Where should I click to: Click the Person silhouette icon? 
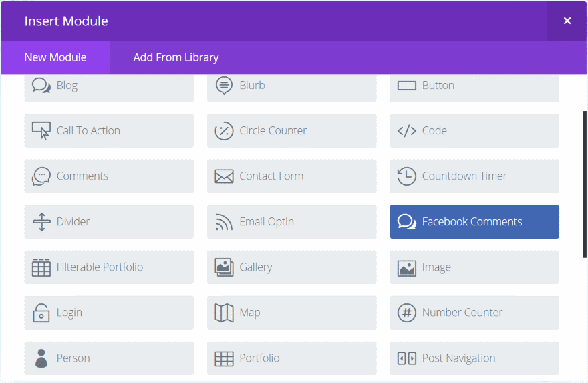pos(41,358)
